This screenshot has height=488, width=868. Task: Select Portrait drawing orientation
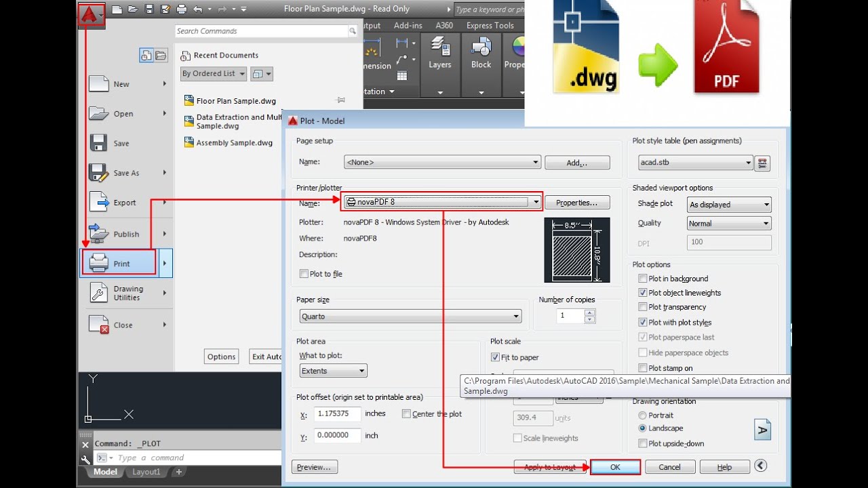643,415
